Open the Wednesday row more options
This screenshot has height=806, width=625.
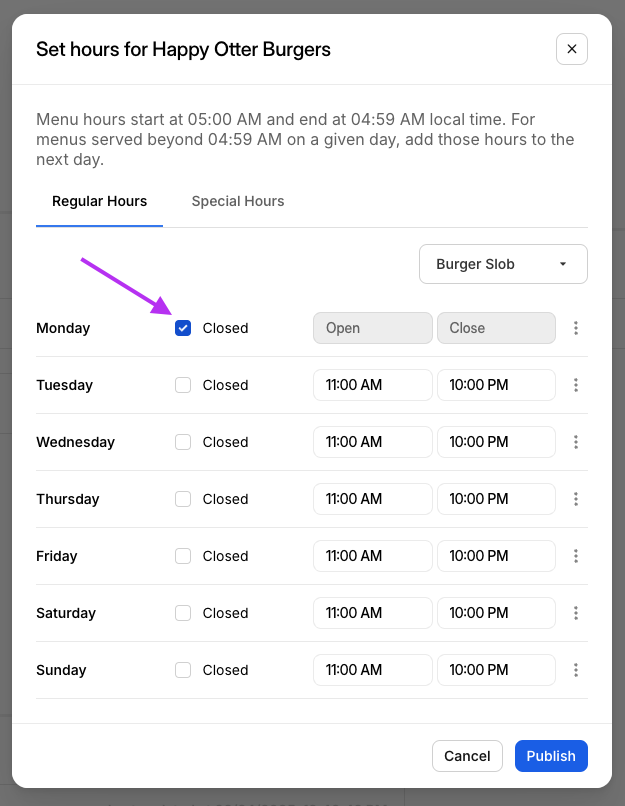point(575,442)
